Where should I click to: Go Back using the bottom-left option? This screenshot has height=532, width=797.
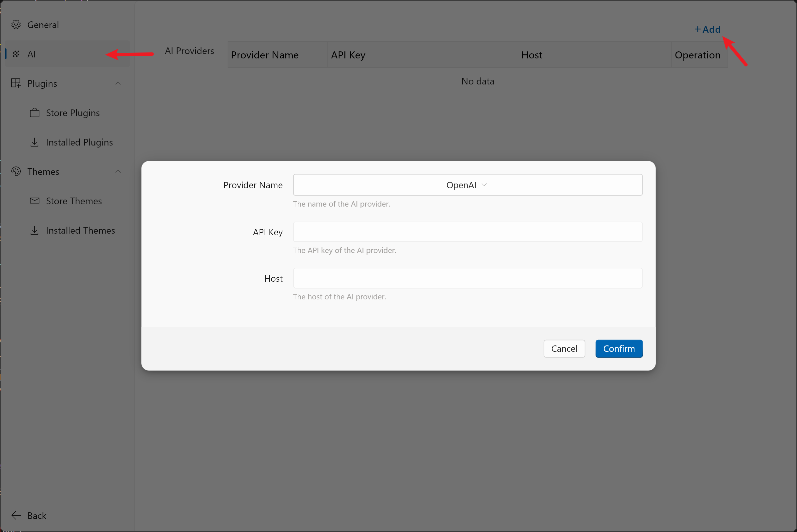37,515
